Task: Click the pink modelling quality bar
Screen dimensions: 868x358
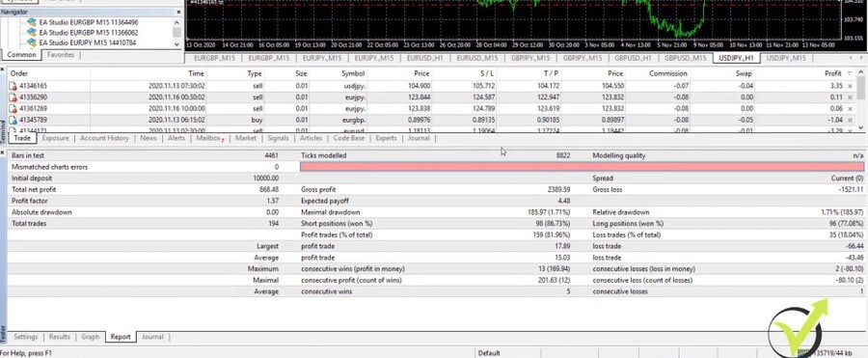Action: (x=582, y=167)
